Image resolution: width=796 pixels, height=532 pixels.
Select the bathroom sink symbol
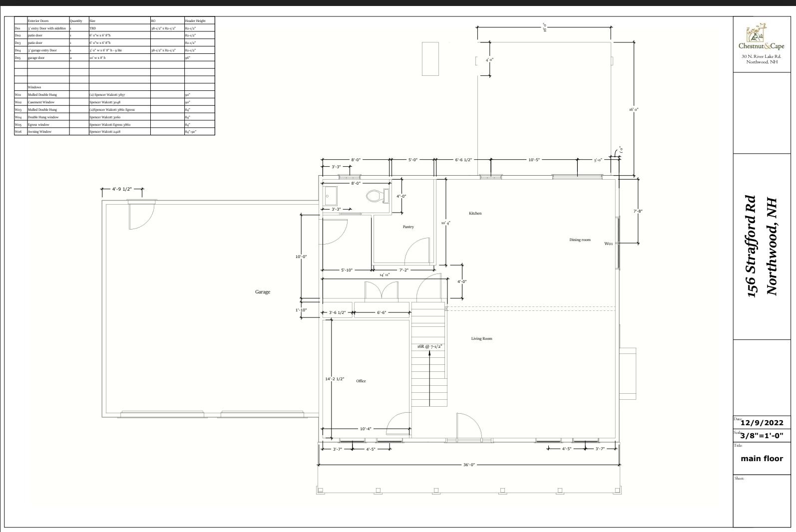[x=330, y=196]
